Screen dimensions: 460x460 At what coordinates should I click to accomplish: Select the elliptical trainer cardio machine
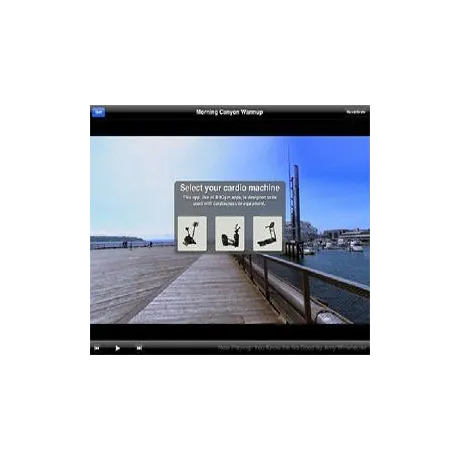click(230, 234)
